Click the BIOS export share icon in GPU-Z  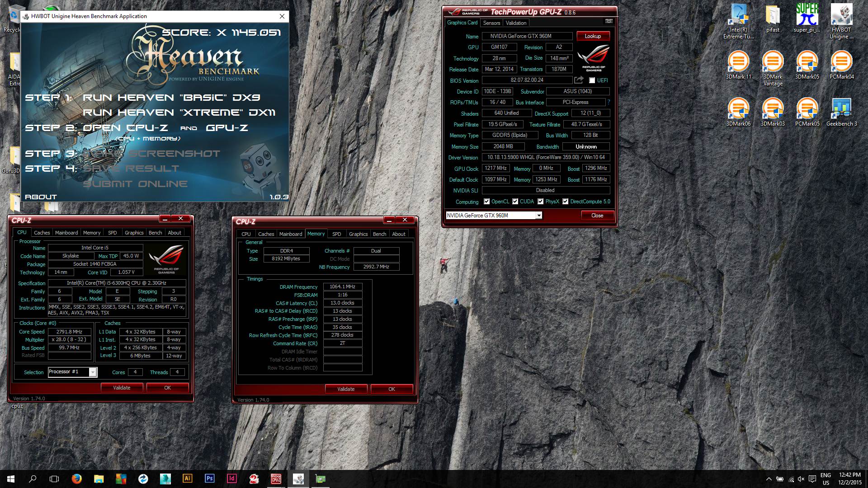(579, 80)
